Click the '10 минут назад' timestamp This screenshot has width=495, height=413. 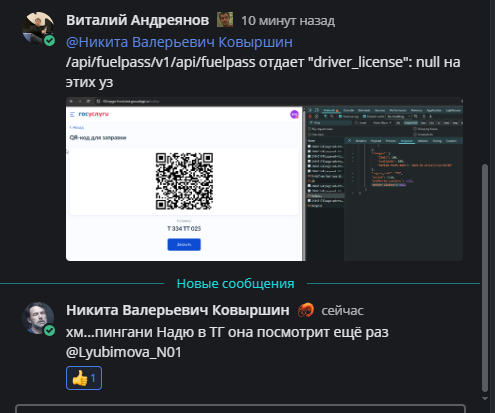(288, 21)
